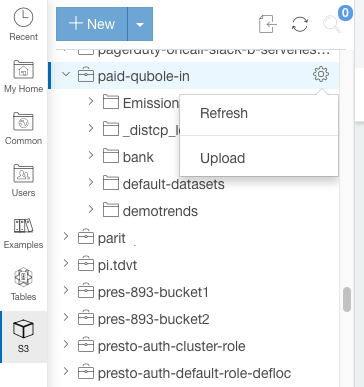This screenshot has width=364, height=387.
Task: Click the _distcp_l folder icon
Action: 111,129
